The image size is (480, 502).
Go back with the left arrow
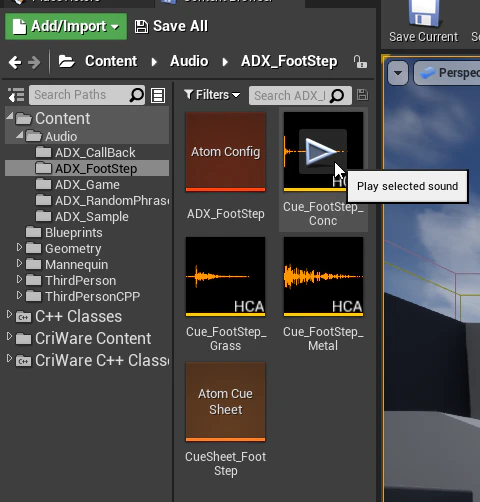pos(15,62)
